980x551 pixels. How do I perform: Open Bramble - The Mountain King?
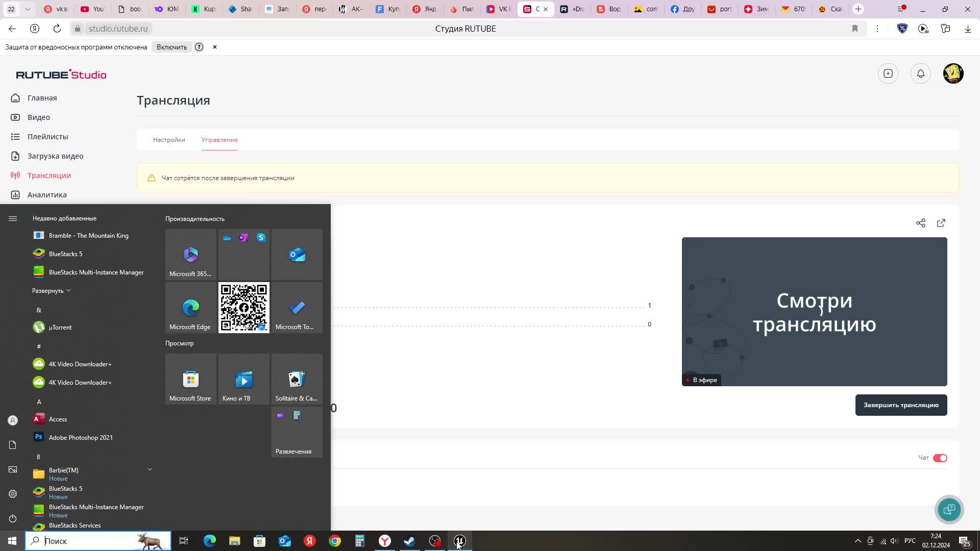coord(88,236)
